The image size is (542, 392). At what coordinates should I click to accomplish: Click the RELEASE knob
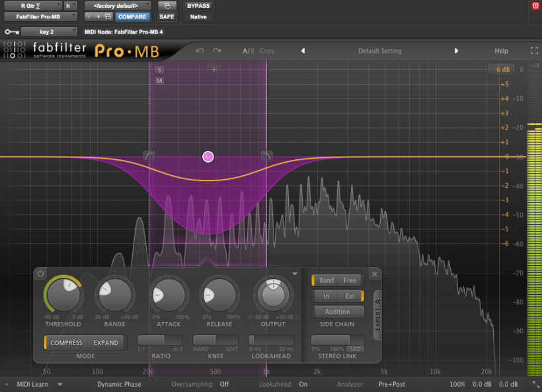pos(219,295)
